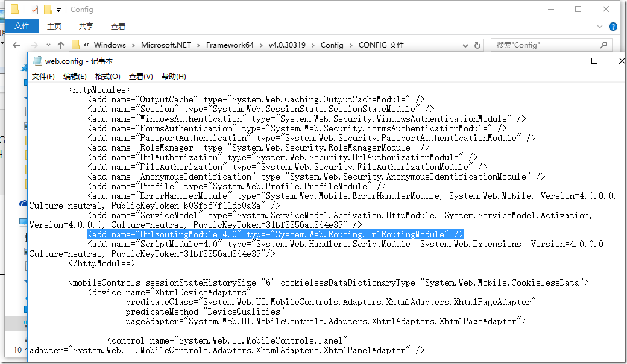Screen dimensions: 627x364
Task: Open recent locations dropdown arrow
Action: coord(47,45)
